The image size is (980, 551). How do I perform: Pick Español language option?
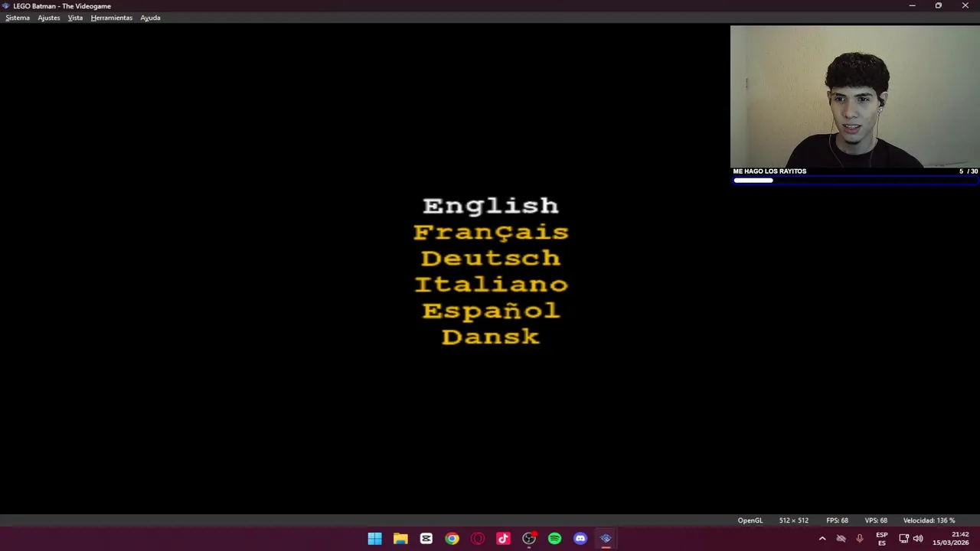pyautogui.click(x=491, y=310)
